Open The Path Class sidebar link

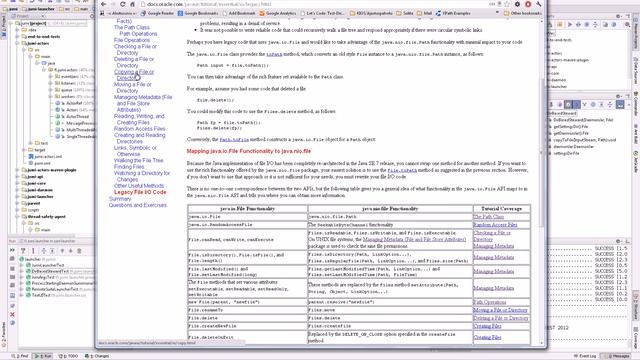click(x=131, y=27)
